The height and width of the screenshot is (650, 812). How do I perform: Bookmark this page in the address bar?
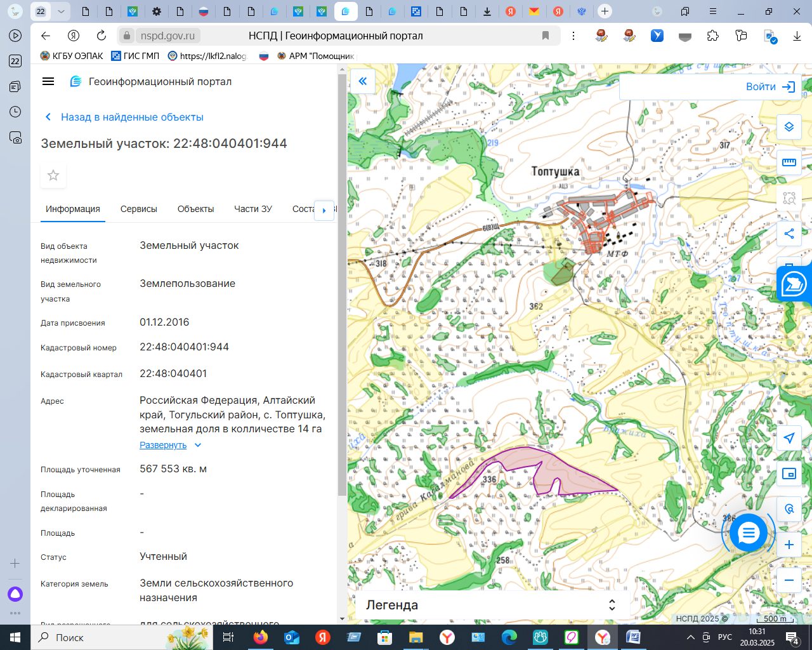coord(546,36)
